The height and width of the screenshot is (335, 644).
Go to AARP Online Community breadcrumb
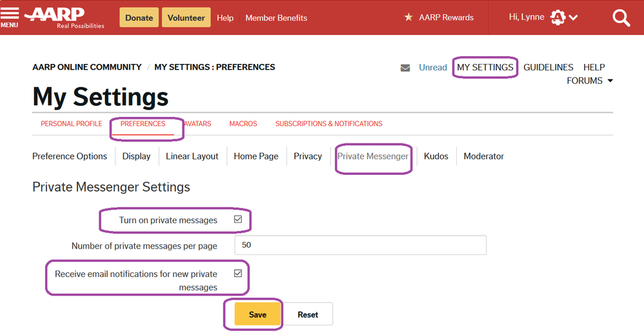point(87,67)
